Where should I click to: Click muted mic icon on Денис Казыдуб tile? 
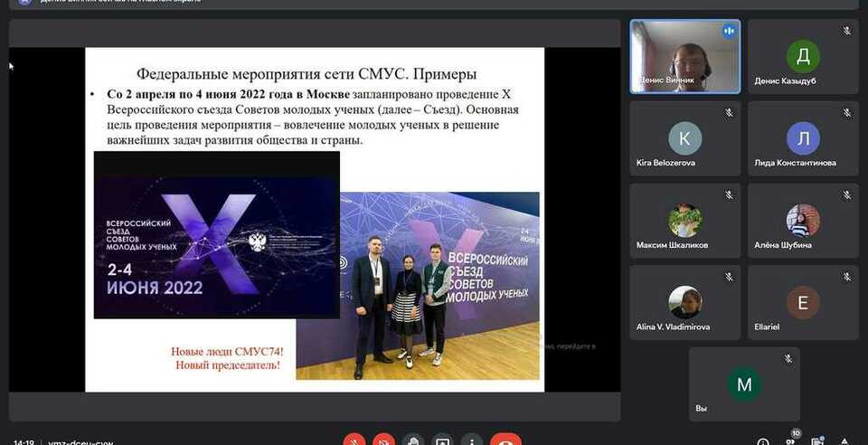tap(847, 31)
